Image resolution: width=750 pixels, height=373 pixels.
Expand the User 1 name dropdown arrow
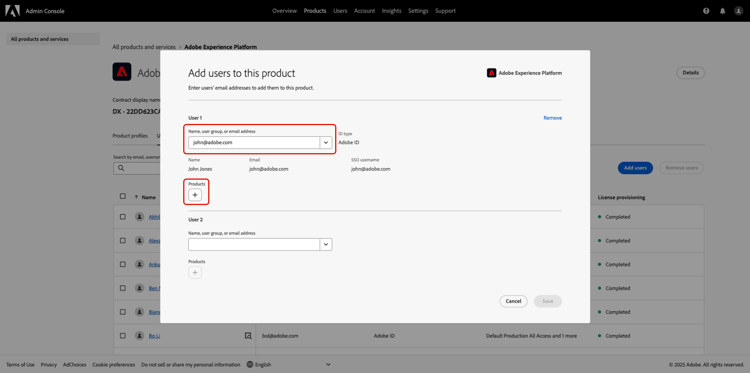coord(326,143)
